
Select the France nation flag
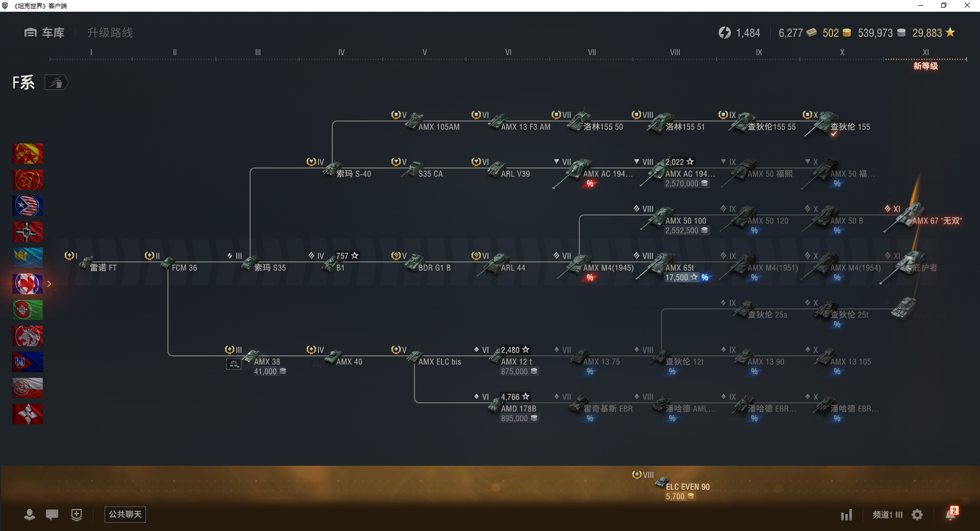[28, 284]
